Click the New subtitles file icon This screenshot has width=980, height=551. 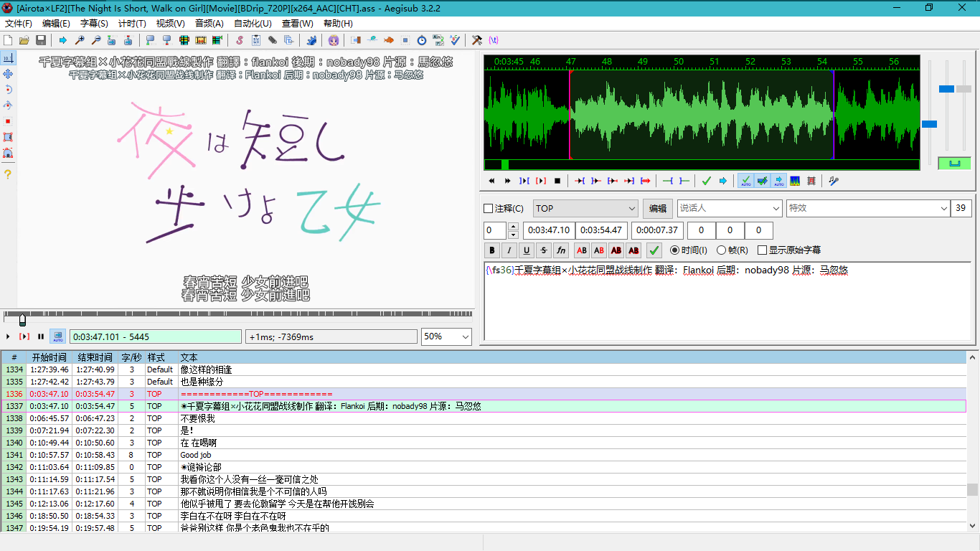pyautogui.click(x=7, y=39)
